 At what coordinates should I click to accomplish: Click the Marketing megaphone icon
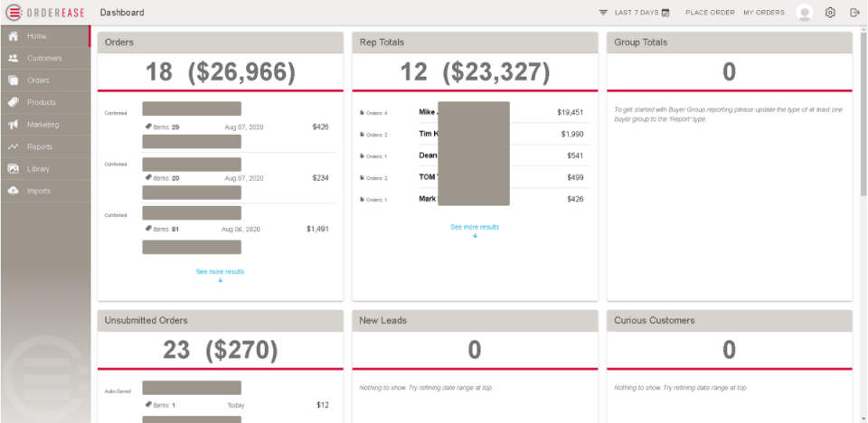[14, 125]
